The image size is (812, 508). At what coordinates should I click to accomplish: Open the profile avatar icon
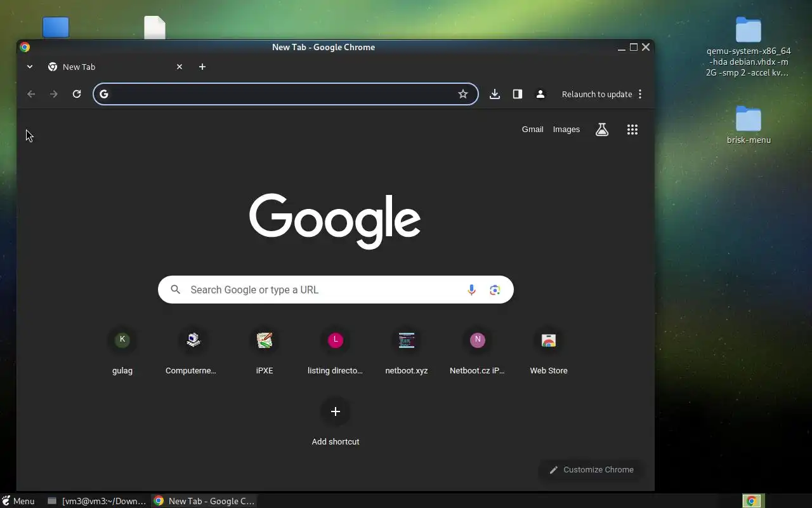pos(540,94)
